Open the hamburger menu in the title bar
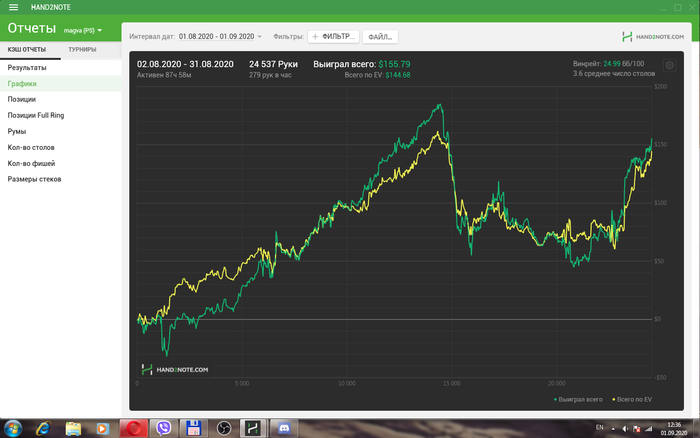 point(13,7)
